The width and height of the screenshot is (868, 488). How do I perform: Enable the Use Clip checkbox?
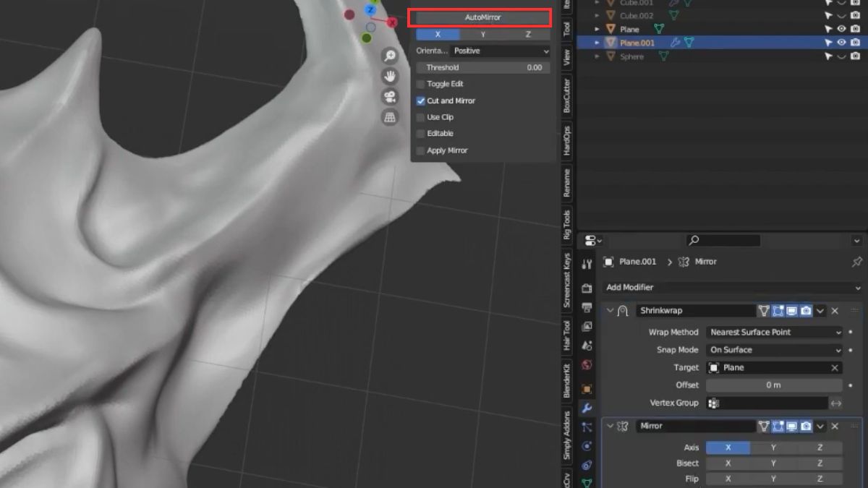[421, 117]
